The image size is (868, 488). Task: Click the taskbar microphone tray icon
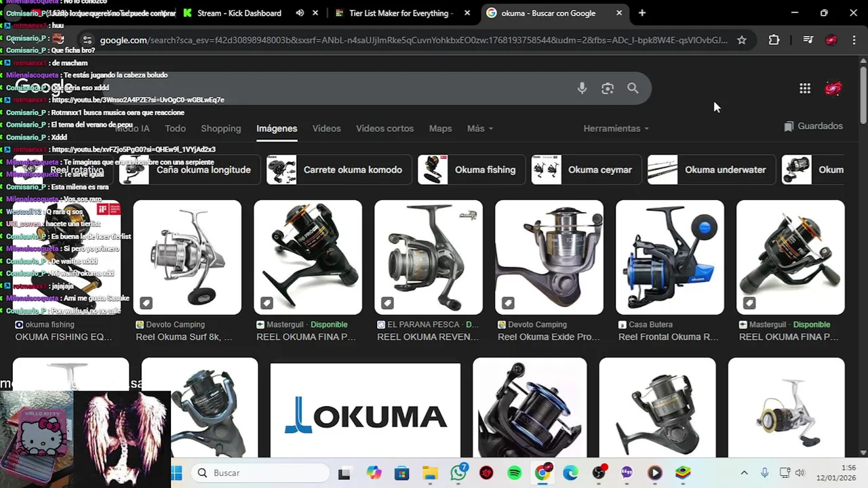(764, 472)
